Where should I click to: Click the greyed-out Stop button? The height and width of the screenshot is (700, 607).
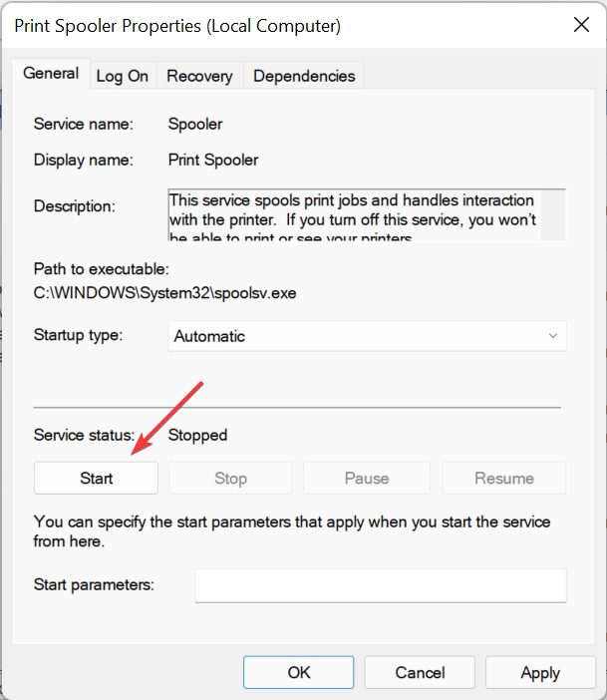[230, 478]
